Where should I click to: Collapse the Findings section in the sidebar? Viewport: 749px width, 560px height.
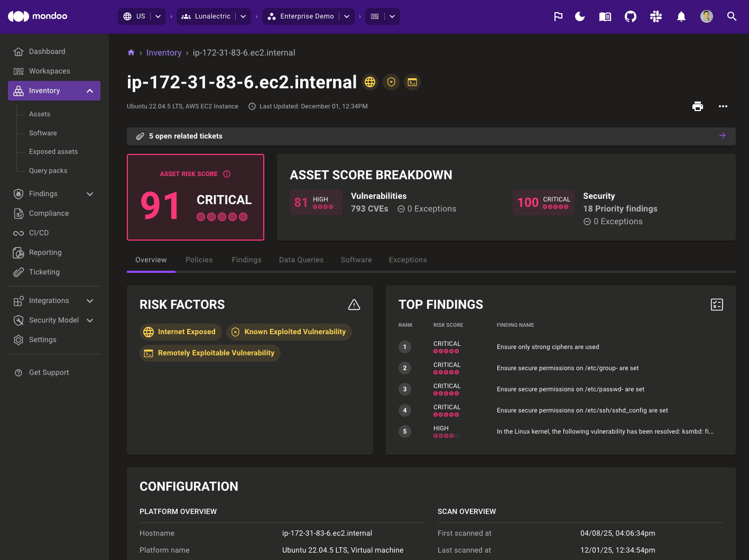click(90, 194)
